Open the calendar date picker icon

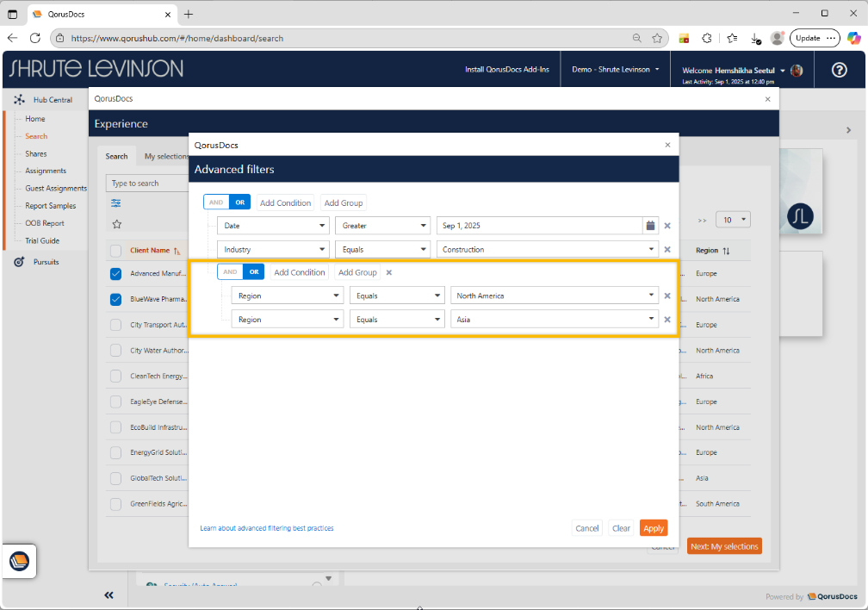coord(650,226)
